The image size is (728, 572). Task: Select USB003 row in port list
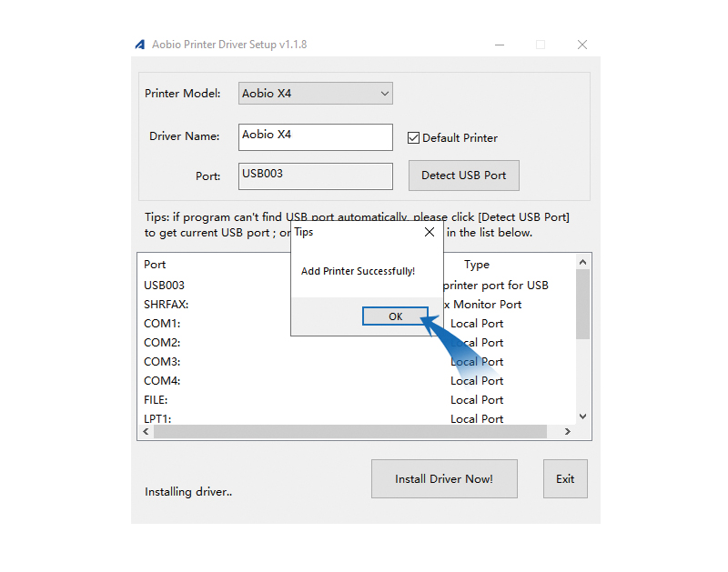click(357, 286)
